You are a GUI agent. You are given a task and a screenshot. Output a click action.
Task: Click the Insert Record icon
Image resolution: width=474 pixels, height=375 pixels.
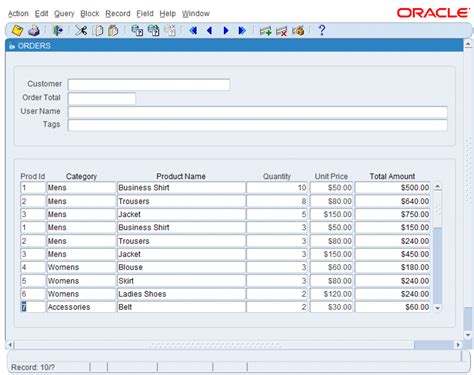[266, 31]
